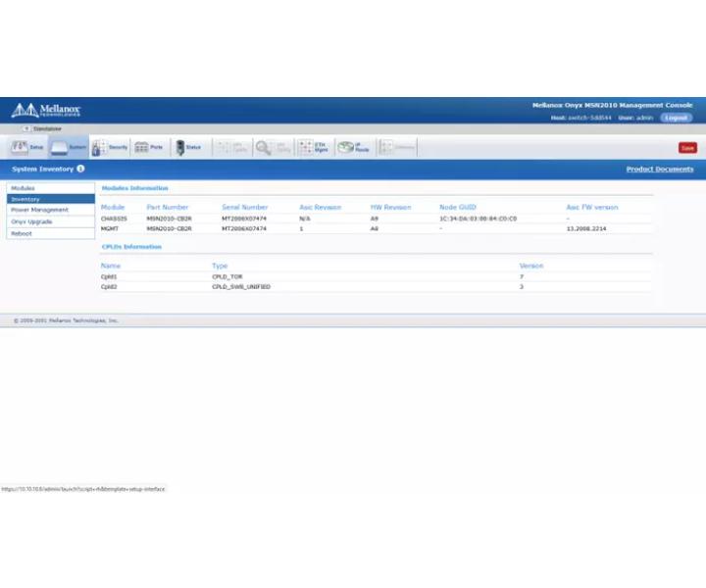
Task: Click the CPLDs Information heading
Action: click(x=131, y=247)
